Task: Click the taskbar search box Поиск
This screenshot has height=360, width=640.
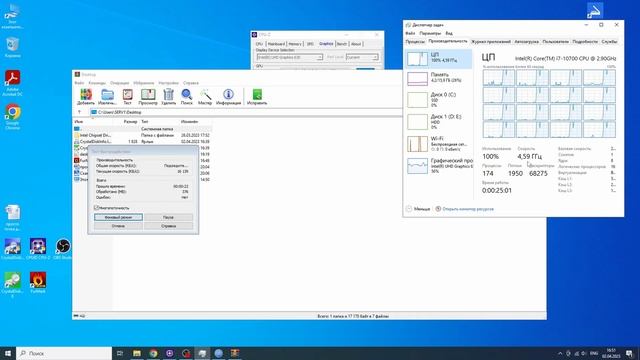Action: [64, 353]
